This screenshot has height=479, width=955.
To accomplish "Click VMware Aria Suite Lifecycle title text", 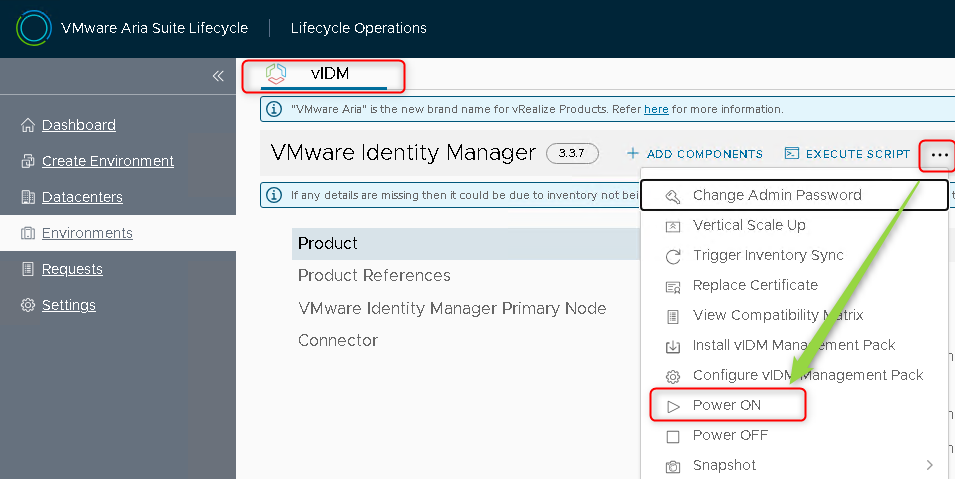I will (155, 28).
